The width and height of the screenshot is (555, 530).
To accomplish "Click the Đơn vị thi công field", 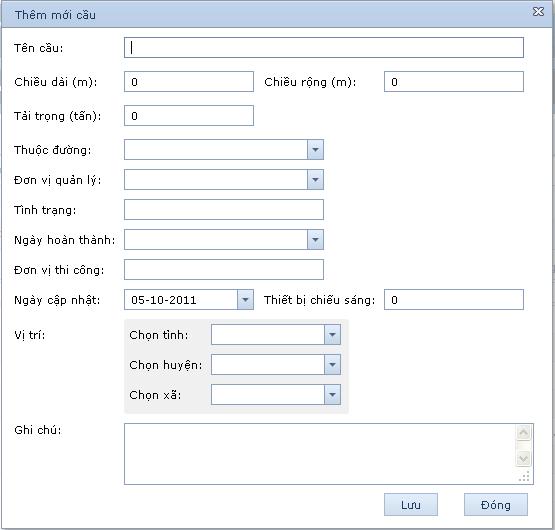I will point(224,269).
